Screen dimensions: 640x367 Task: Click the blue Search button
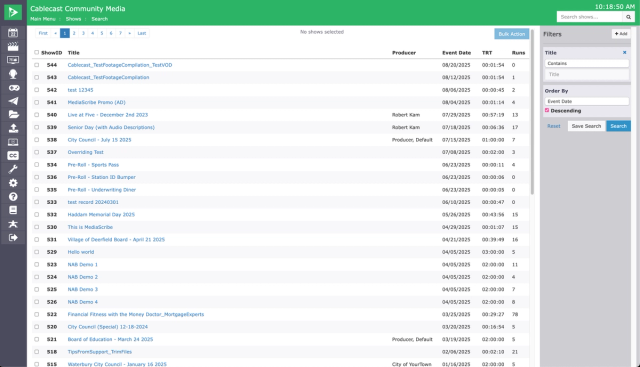[x=618, y=126]
